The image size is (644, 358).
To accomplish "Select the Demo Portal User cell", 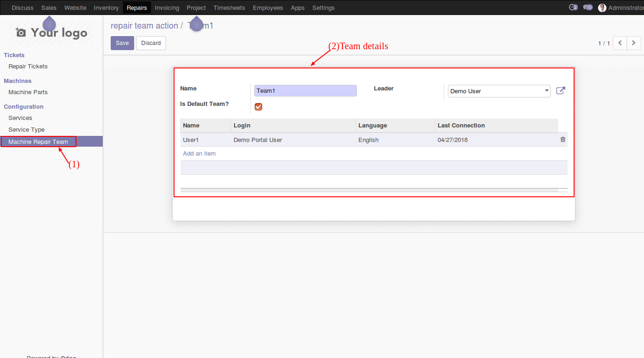I will tap(293, 140).
